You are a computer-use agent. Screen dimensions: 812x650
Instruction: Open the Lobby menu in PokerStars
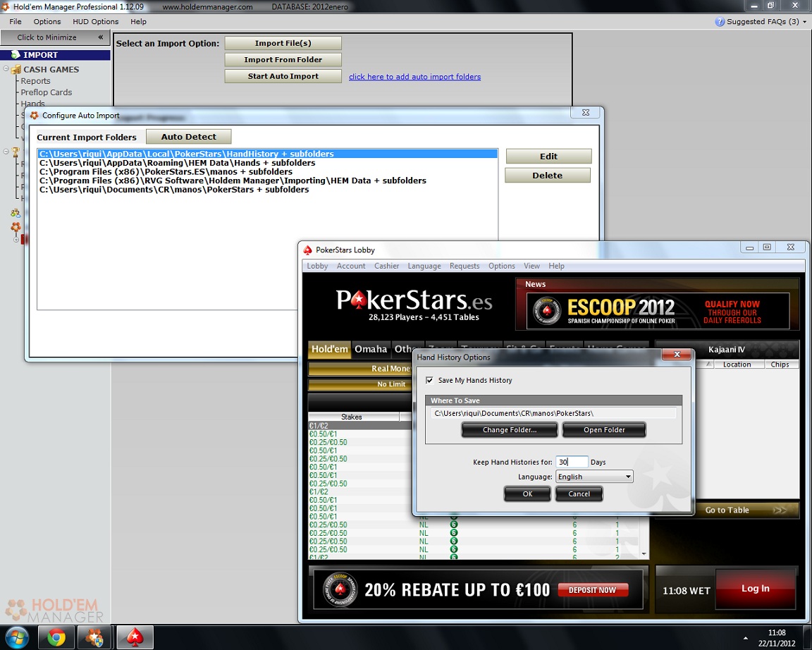coord(317,266)
